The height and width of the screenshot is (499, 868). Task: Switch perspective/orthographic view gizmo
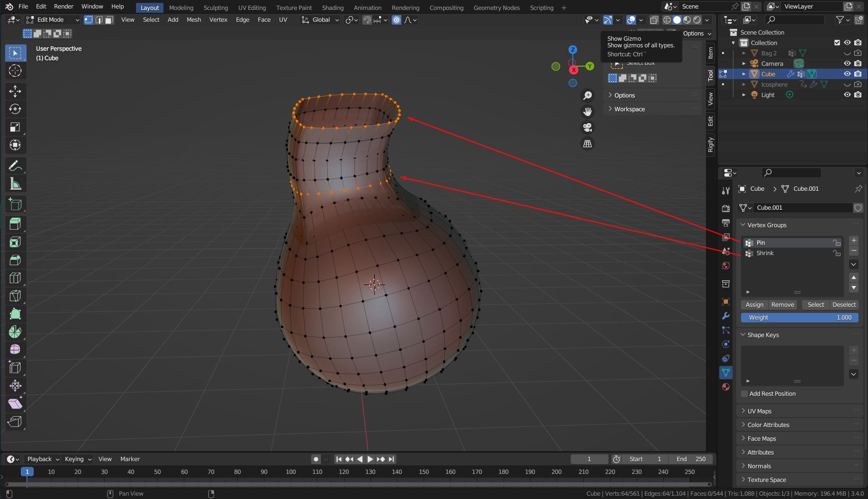pyautogui.click(x=588, y=144)
